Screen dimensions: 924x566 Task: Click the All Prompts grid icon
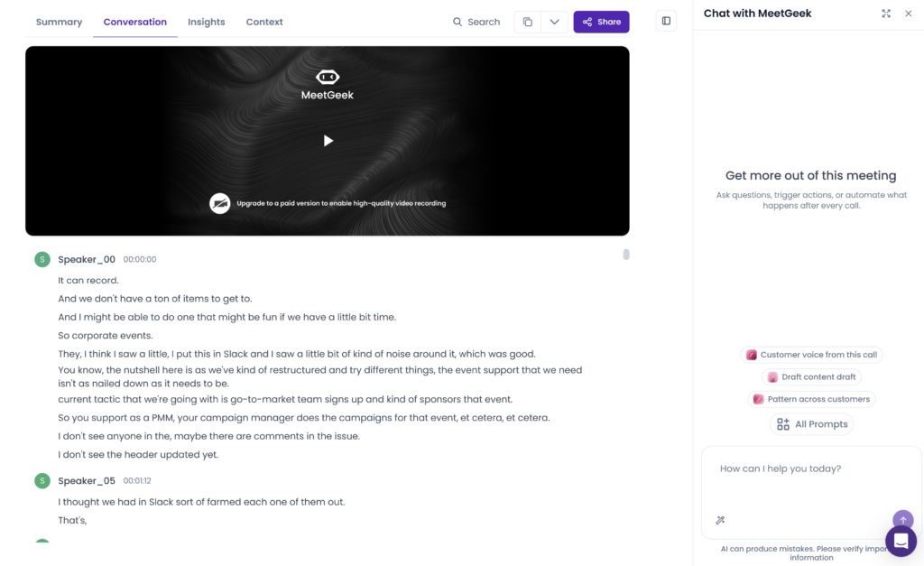[x=782, y=424]
